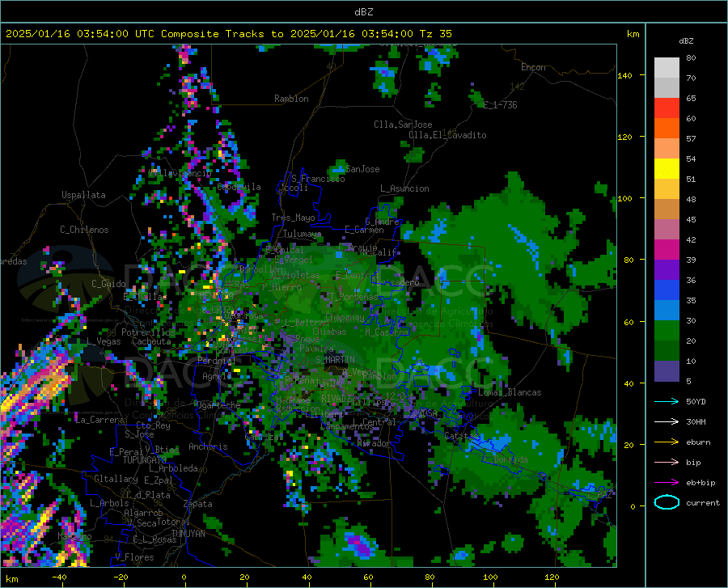Click the '60' tick on the vertical axis
The height and width of the screenshot is (588, 728).
[x=629, y=322]
